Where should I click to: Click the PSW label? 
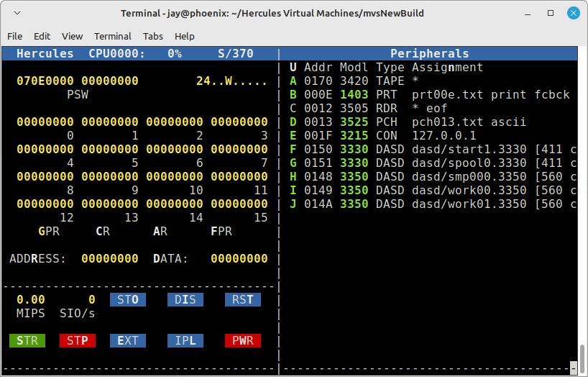[77, 95]
